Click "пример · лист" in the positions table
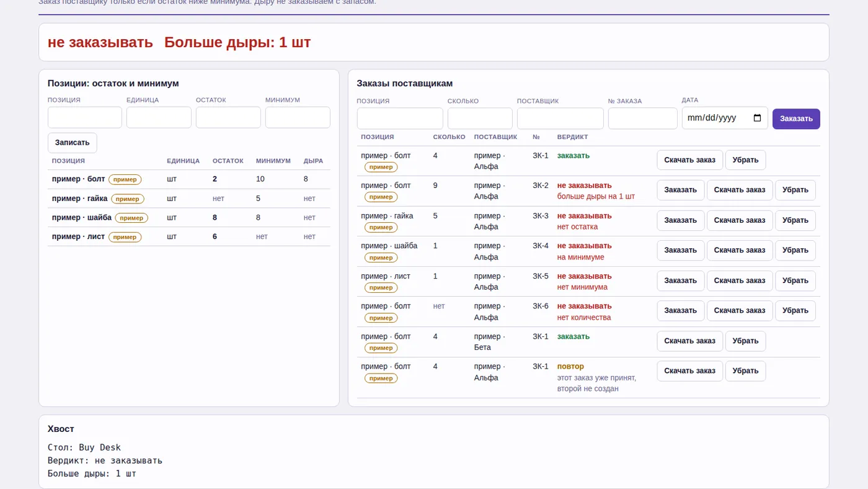This screenshot has height=489, width=868. (79, 236)
